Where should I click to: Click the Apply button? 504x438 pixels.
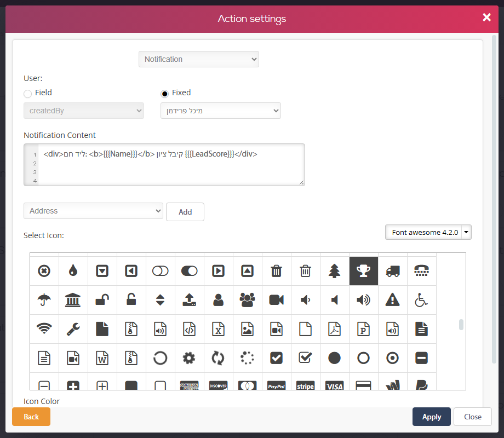(431, 417)
